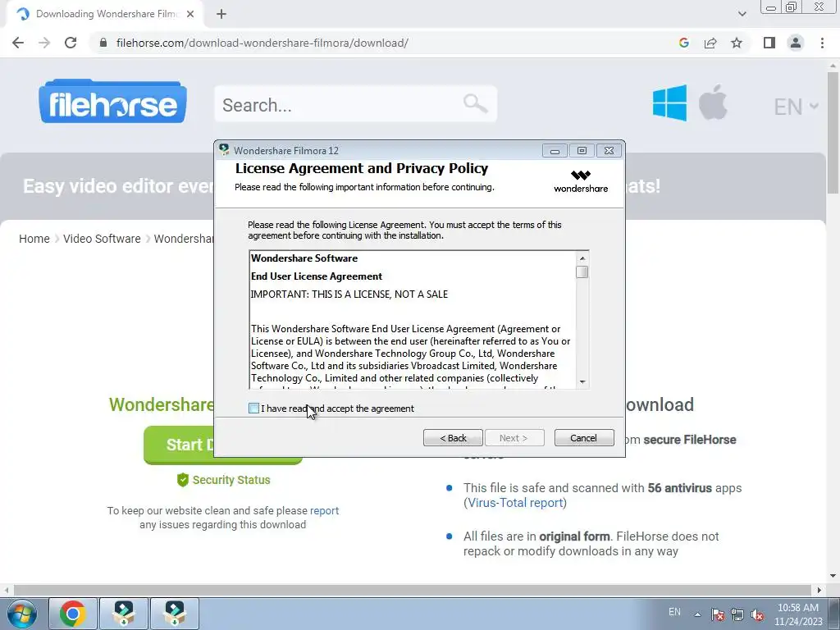
Task: Click the Action Center flag icon
Action: [x=718, y=614]
